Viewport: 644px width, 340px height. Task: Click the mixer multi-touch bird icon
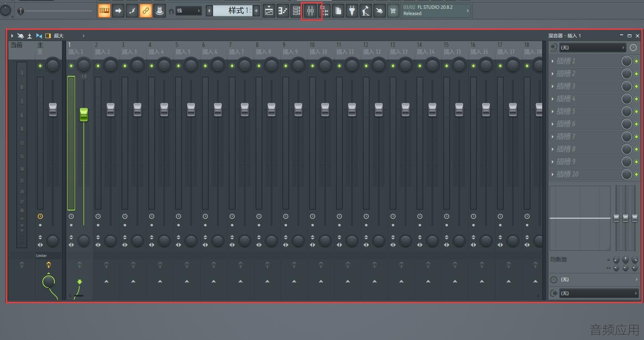(x=21, y=36)
